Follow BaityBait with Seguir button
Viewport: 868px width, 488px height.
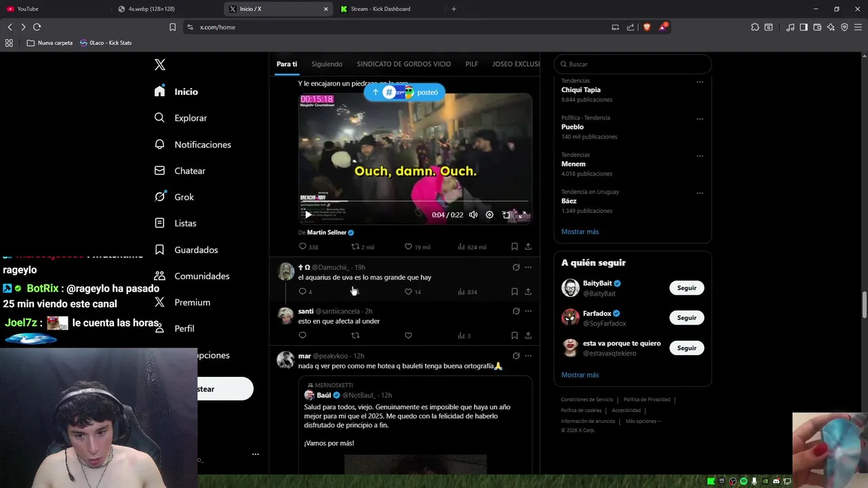(686, 288)
